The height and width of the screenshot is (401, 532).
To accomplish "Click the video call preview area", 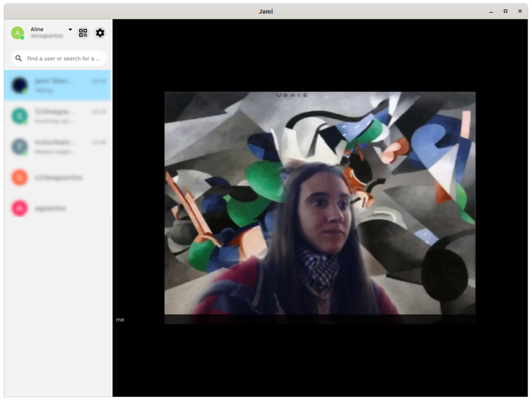I will pyautogui.click(x=320, y=208).
